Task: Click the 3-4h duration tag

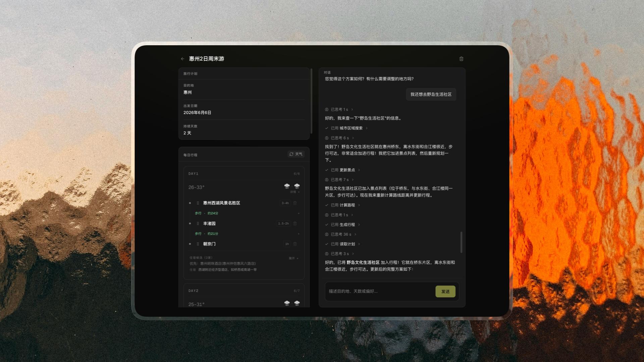Action: (x=285, y=203)
